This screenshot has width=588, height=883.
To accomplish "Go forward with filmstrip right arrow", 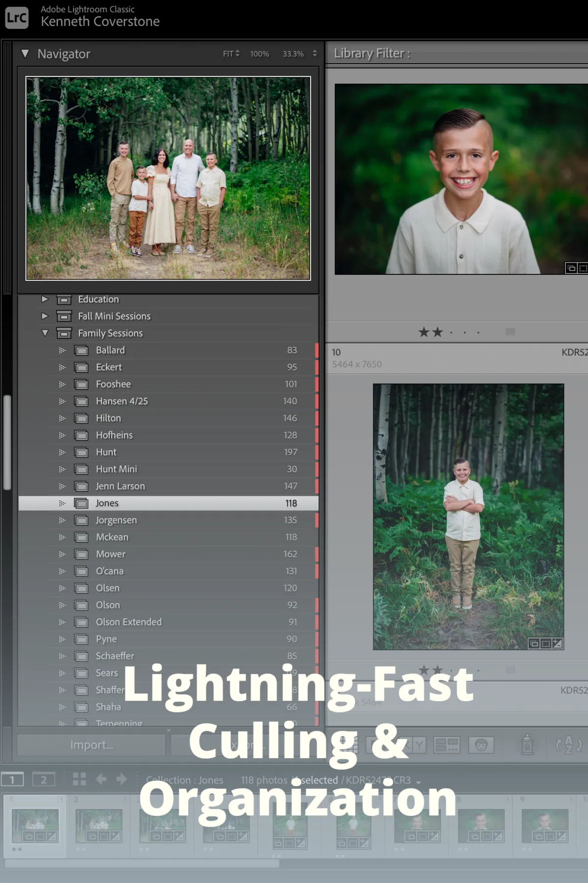I will coord(122,779).
